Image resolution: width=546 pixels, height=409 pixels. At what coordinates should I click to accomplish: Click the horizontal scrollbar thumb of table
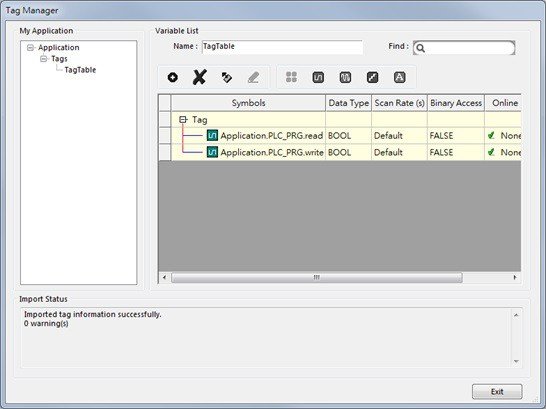317,277
